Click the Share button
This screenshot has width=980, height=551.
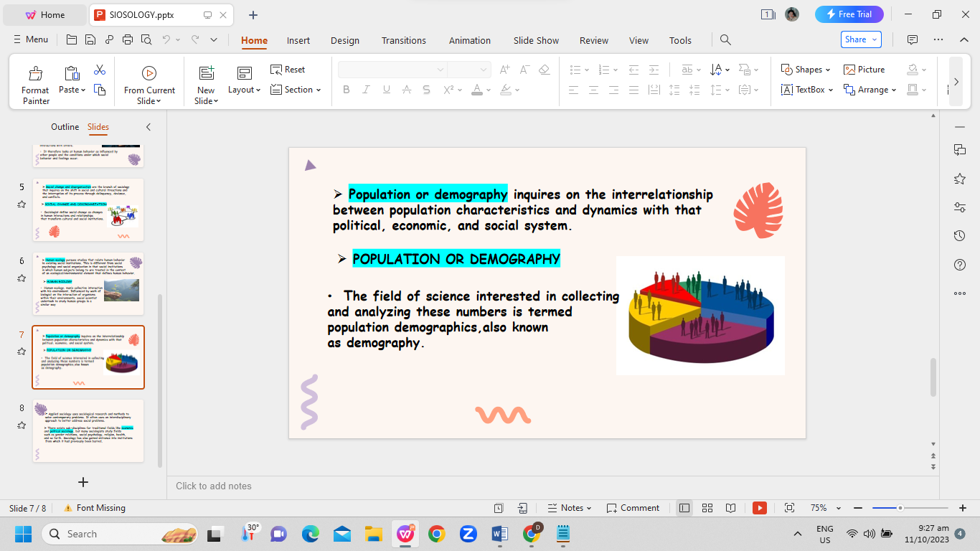point(860,39)
